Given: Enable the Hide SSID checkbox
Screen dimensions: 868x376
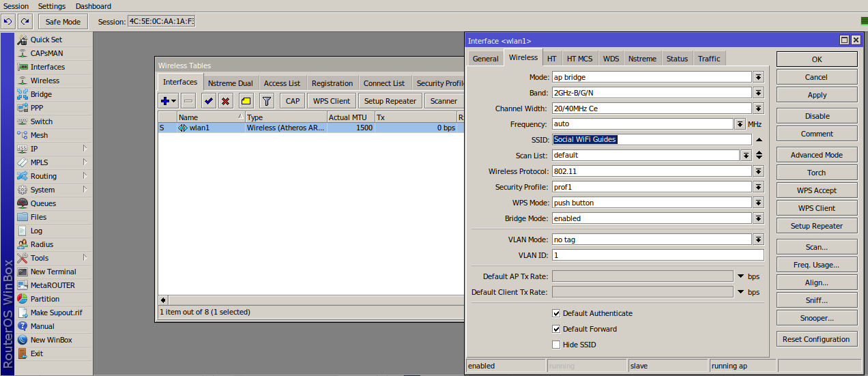Looking at the screenshot, I should pyautogui.click(x=556, y=345).
